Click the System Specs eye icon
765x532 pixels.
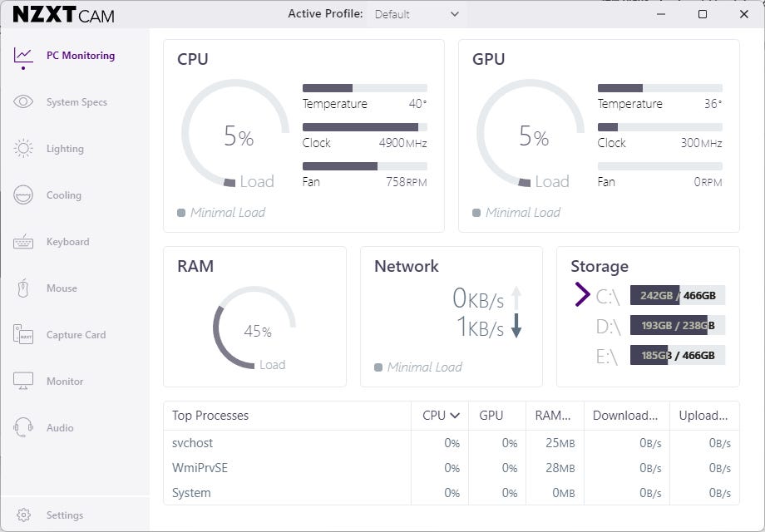[x=23, y=101]
